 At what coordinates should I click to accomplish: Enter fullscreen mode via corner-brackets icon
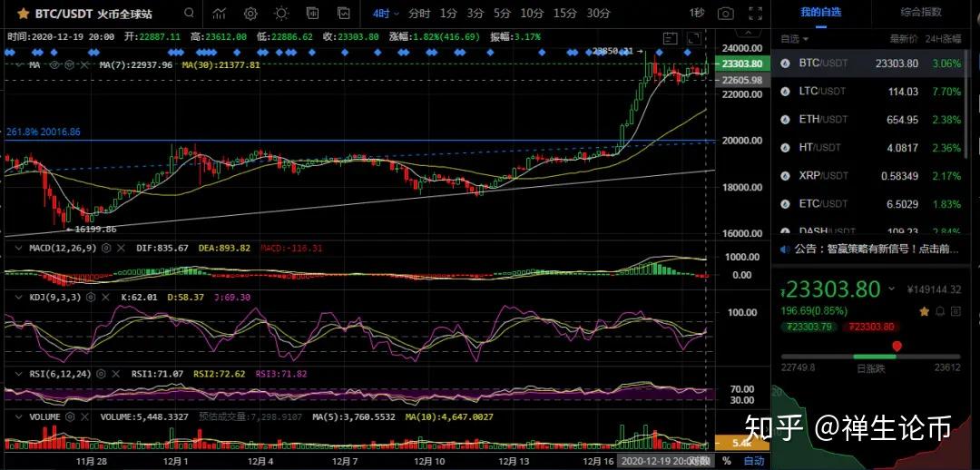[x=756, y=13]
